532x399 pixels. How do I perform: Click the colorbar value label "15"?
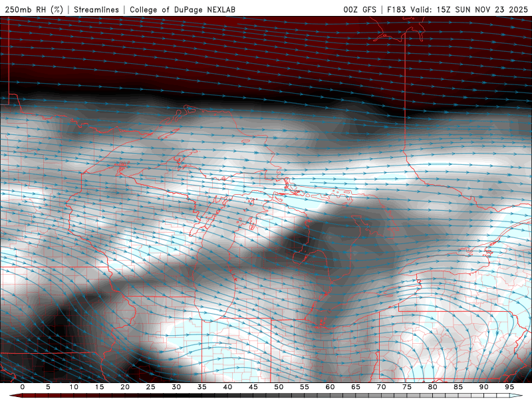coord(99,387)
